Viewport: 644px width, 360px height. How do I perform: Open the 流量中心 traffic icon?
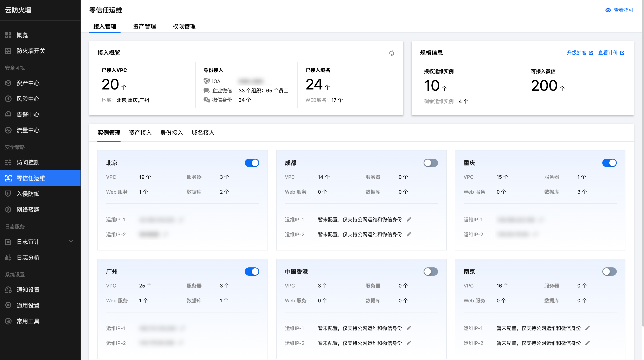click(x=8, y=130)
